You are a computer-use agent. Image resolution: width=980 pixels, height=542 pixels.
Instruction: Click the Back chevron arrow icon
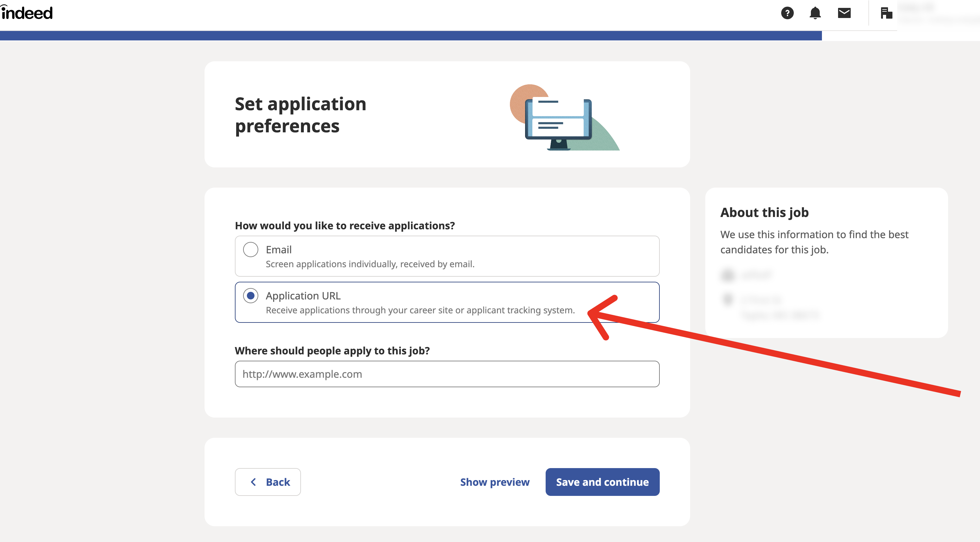(253, 482)
